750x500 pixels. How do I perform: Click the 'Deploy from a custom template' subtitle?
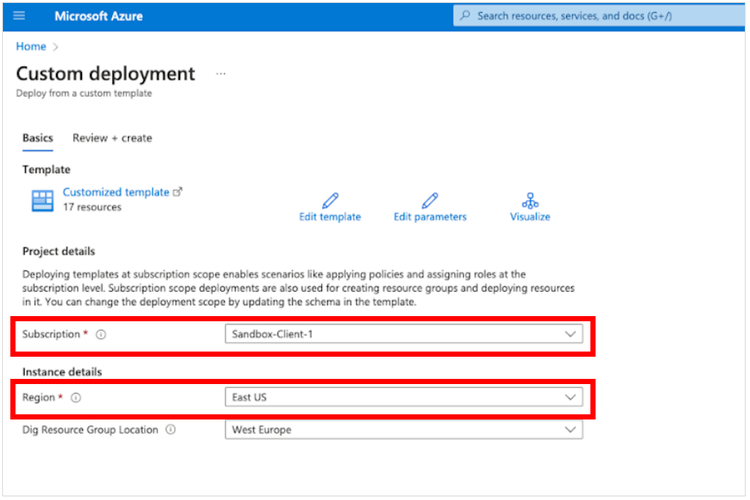click(84, 93)
